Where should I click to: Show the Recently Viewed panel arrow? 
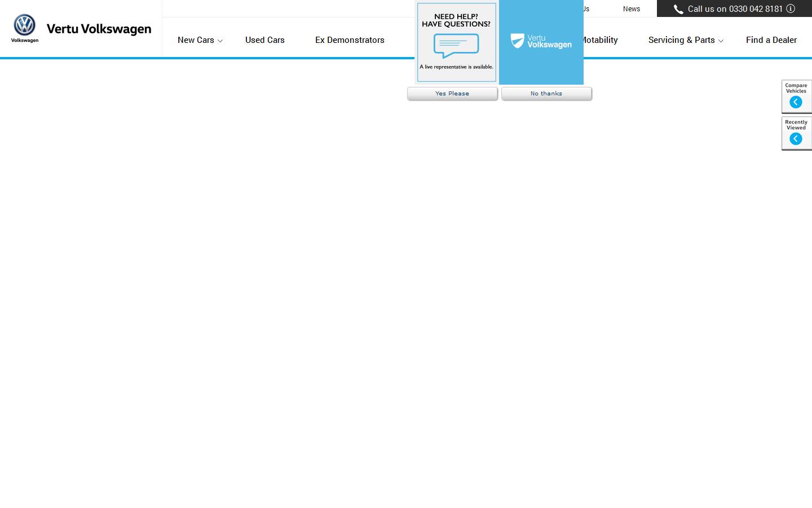click(796, 139)
